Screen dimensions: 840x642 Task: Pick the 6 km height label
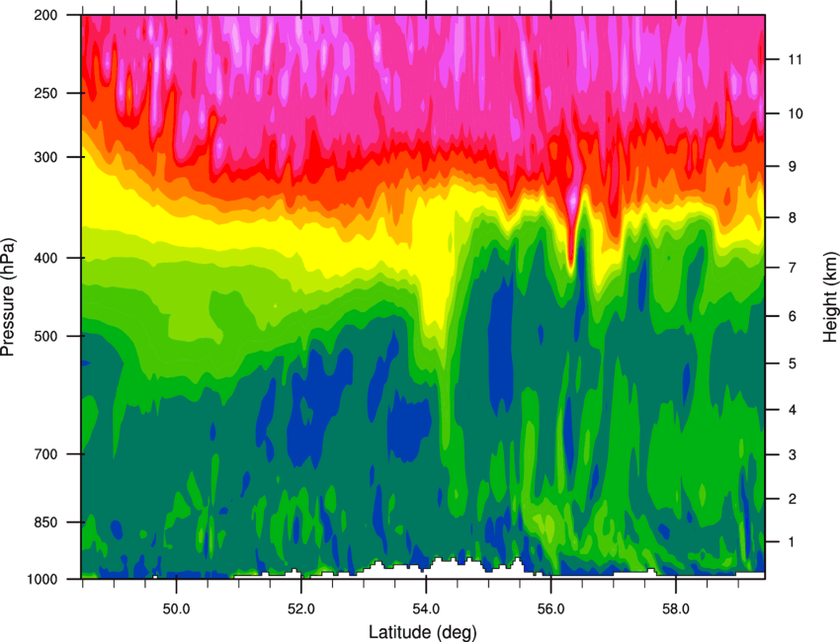(793, 316)
